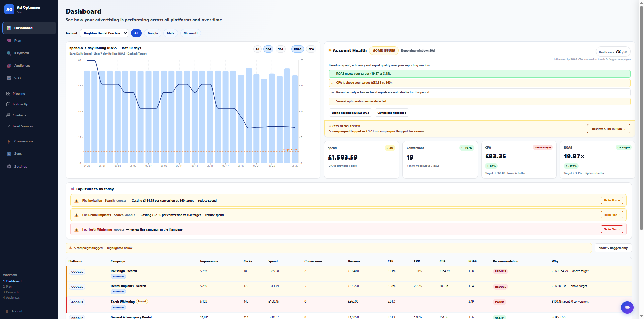Viewport: 644px width, 319px height.
Task: Open the Audiences menu item
Action: pos(29,66)
